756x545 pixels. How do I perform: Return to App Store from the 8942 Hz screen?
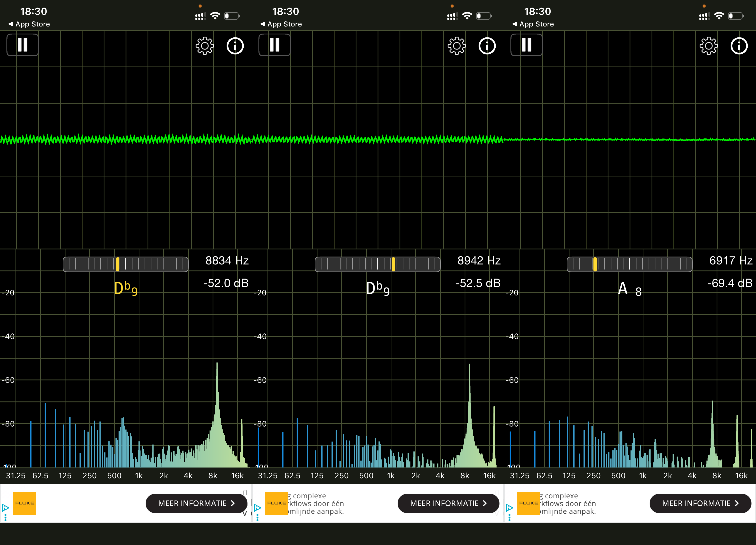[x=281, y=24]
